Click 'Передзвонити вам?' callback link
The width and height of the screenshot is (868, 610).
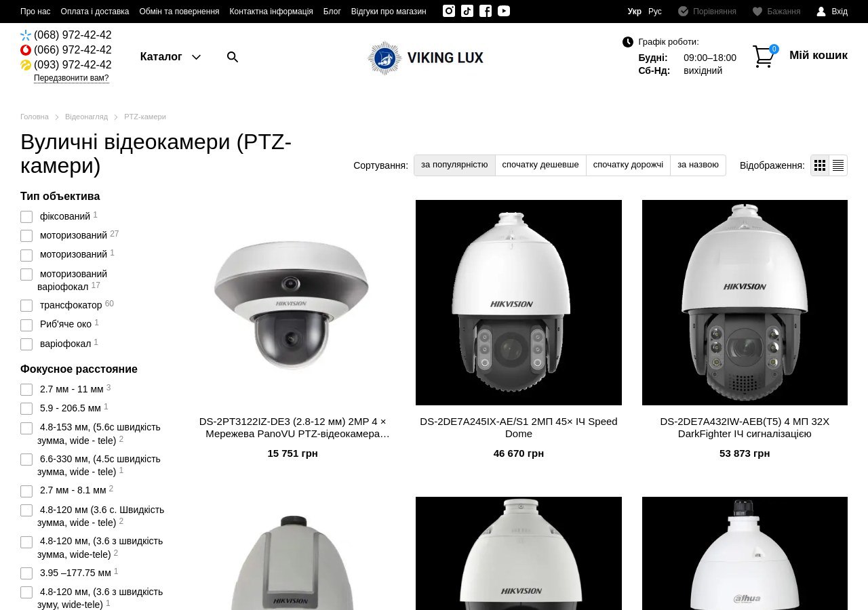71,78
